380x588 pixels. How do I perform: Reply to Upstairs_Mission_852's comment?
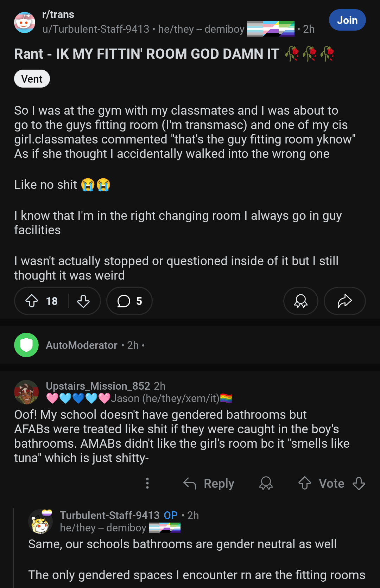[x=209, y=484]
